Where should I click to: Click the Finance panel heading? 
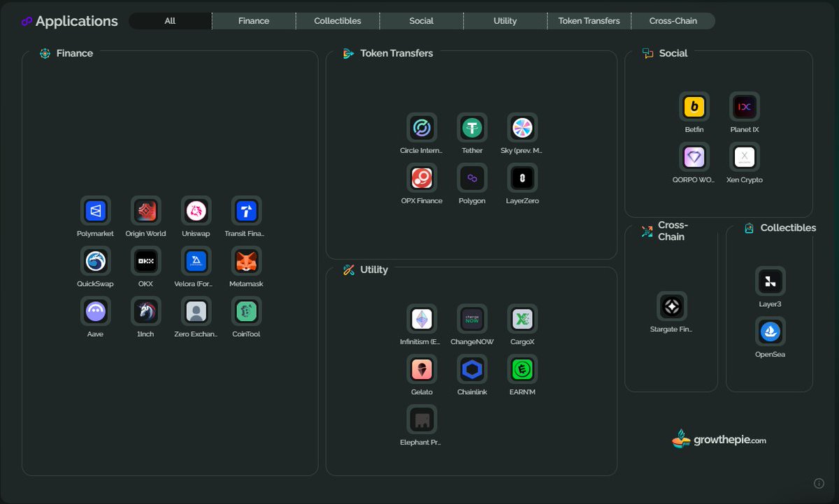click(x=75, y=53)
